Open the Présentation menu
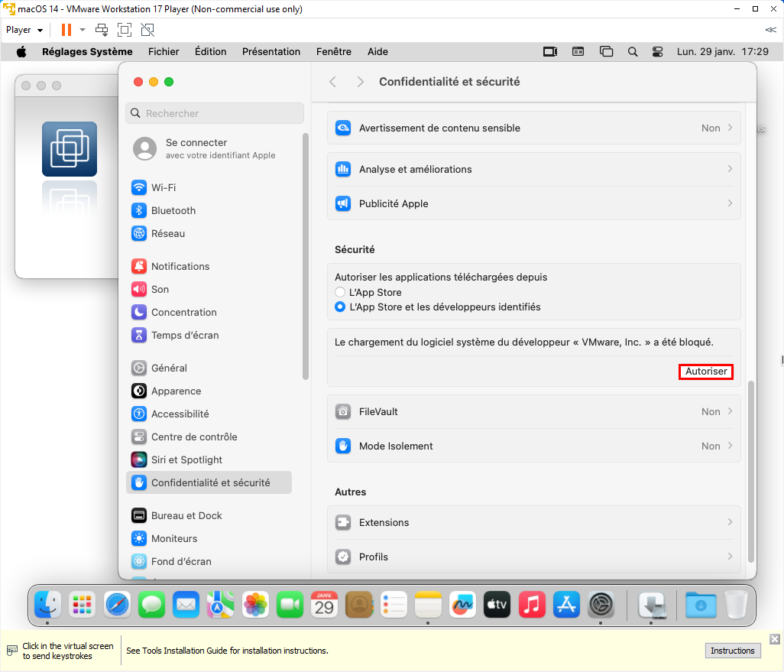The width and height of the screenshot is (784, 672). click(271, 51)
